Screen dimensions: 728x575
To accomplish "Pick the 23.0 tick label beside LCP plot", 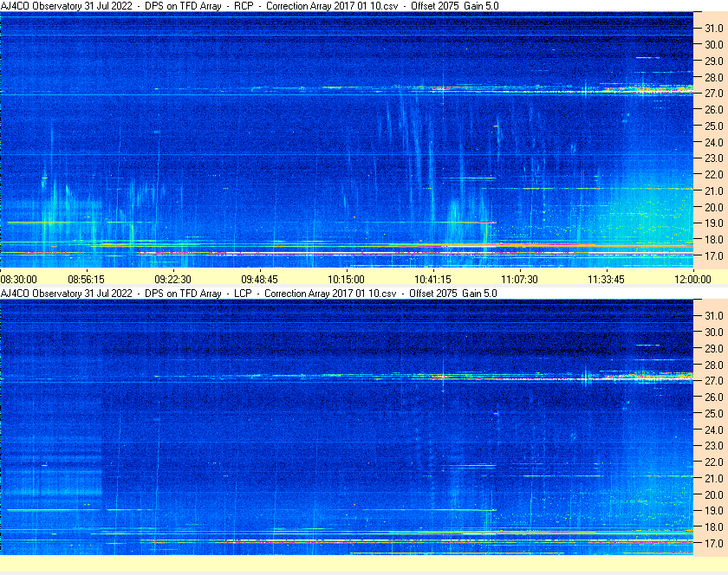I will click(x=714, y=445).
